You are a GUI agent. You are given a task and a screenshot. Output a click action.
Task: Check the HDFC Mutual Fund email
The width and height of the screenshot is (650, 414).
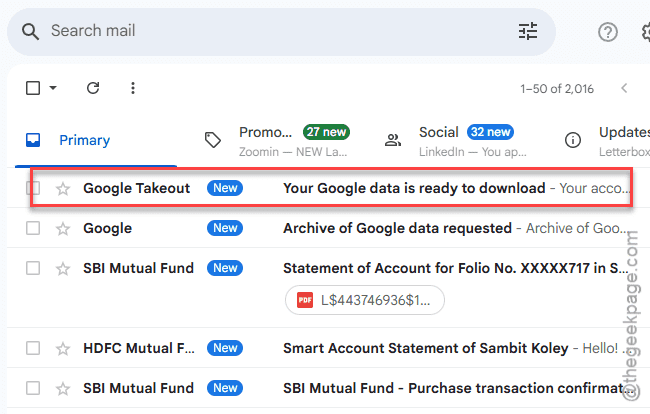click(33, 348)
